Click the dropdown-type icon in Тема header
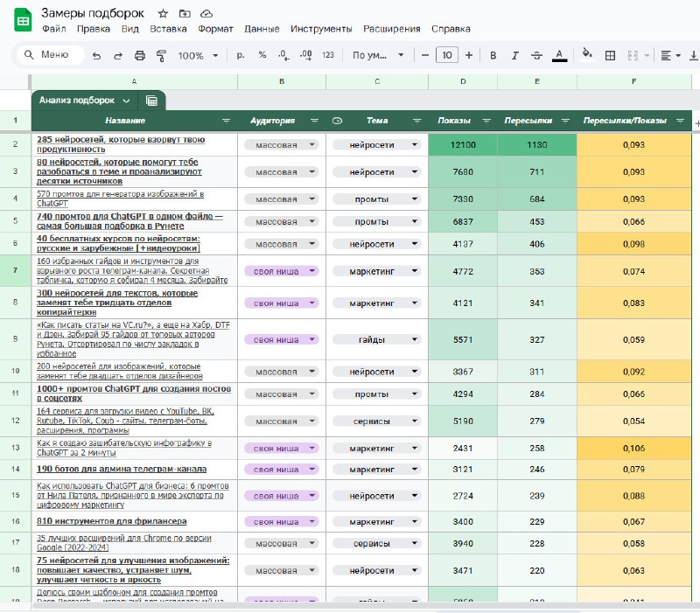The image size is (700, 613). [338, 121]
